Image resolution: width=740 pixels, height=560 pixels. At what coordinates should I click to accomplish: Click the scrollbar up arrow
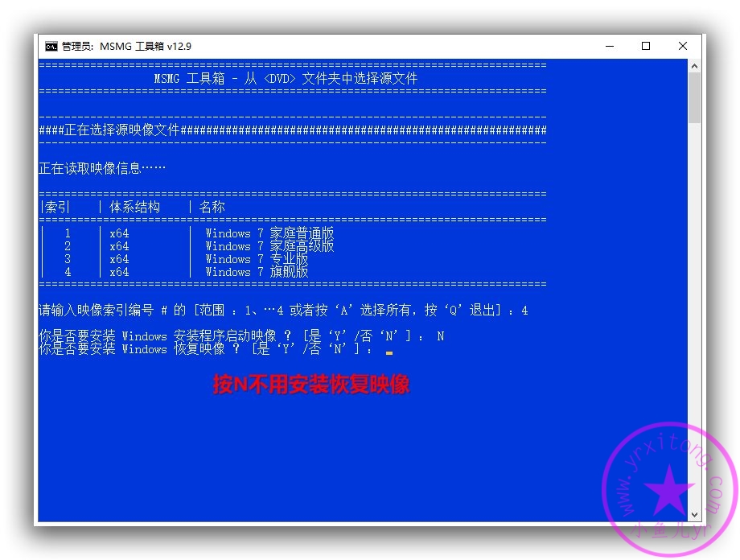[x=694, y=66]
